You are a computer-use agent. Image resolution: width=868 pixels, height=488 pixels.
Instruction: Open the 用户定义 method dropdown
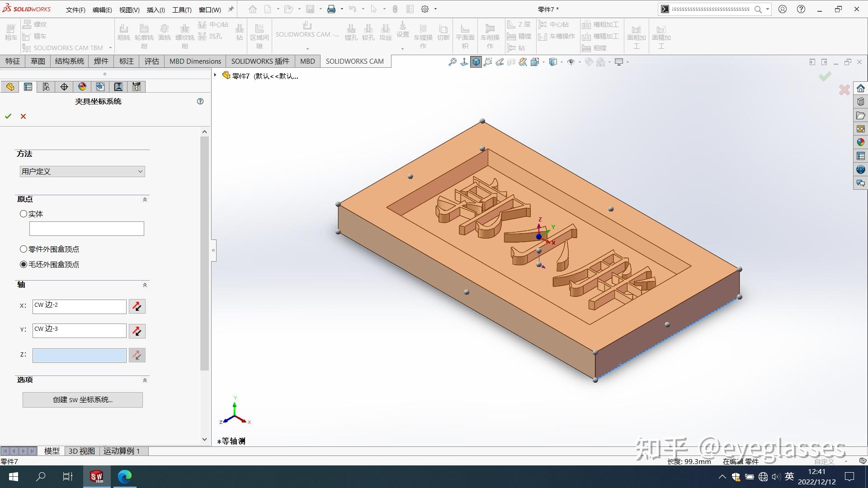pos(82,171)
